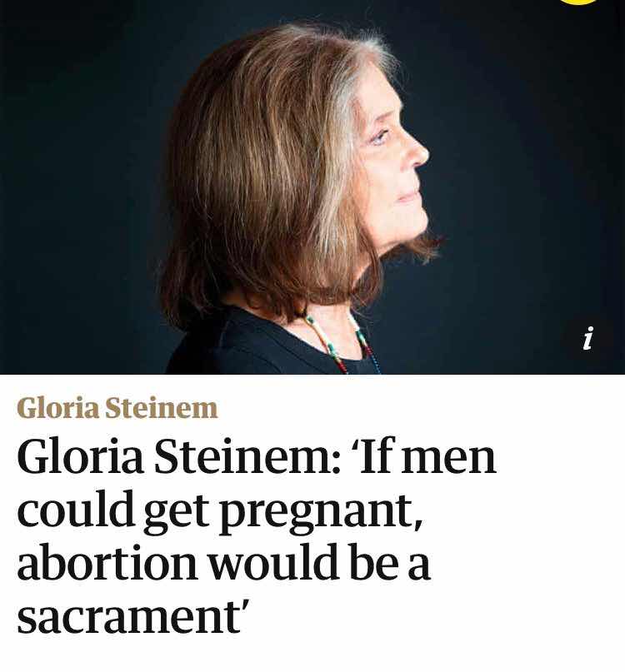Screen dimensions: 625x672
Task: Open the article headline about abortion sacrament
Action: [x=257, y=536]
